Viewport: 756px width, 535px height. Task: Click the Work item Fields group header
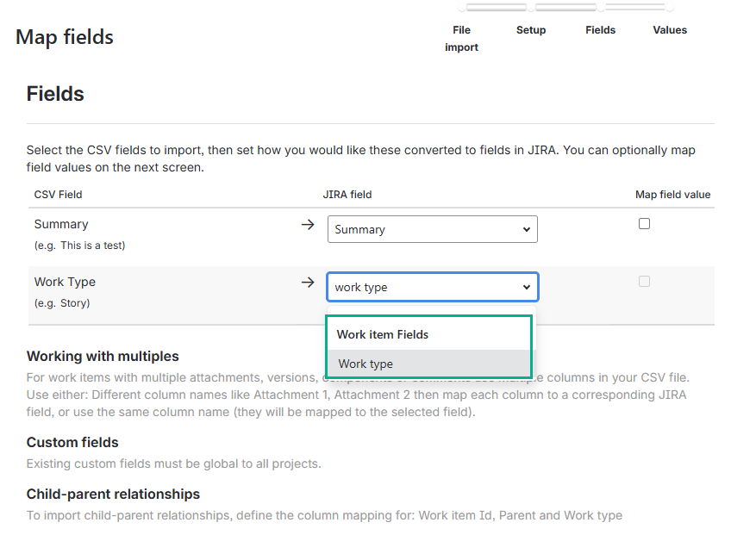coord(383,334)
